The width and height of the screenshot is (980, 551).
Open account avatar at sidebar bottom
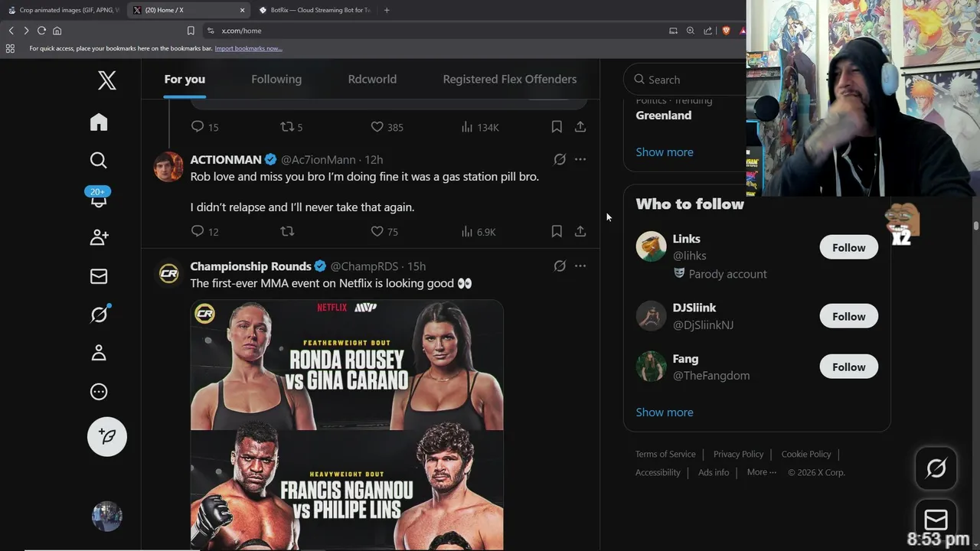[107, 517]
